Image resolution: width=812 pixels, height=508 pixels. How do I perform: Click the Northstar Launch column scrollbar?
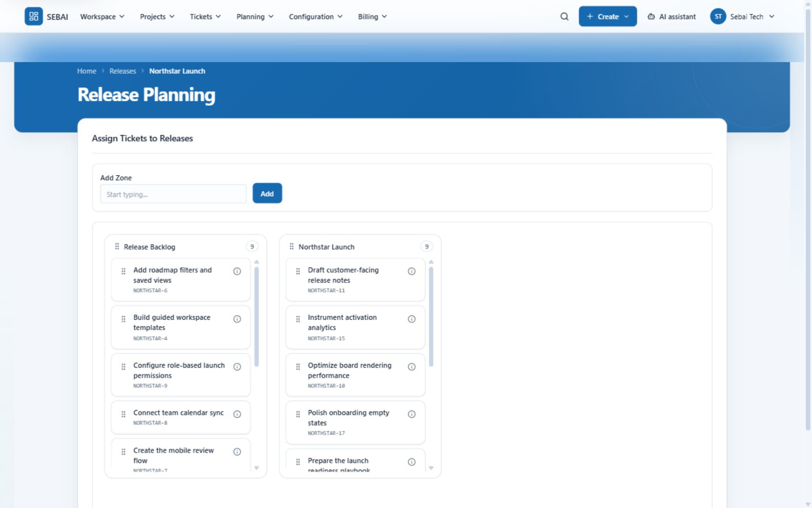pyautogui.click(x=431, y=317)
